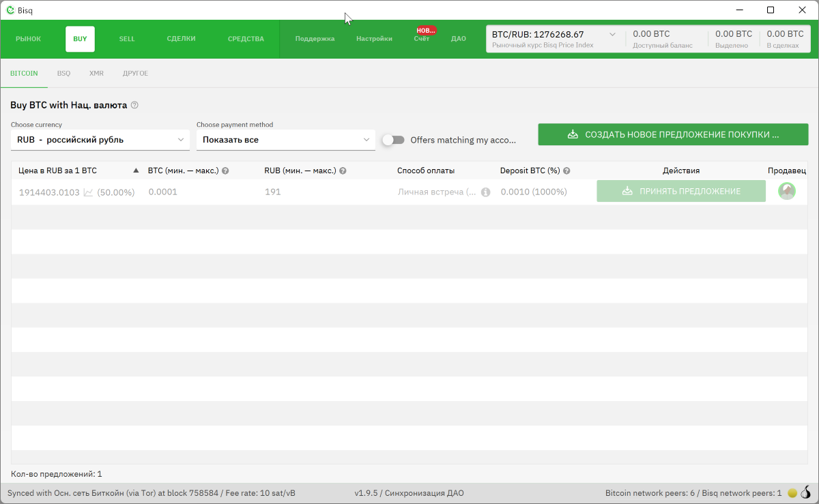Viewport: 819px width, 504px height.
Task: Click yellow network status indicator icon
Action: pyautogui.click(x=792, y=492)
